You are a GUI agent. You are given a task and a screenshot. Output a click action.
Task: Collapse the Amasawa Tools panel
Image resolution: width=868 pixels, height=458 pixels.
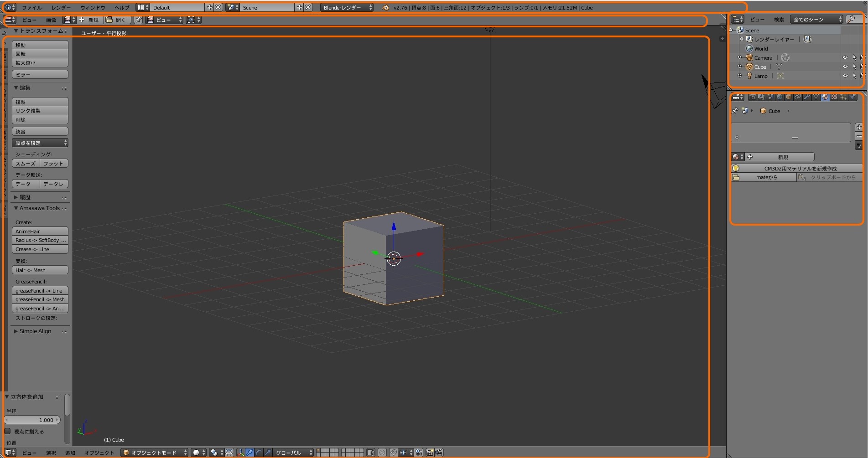pyautogui.click(x=16, y=208)
